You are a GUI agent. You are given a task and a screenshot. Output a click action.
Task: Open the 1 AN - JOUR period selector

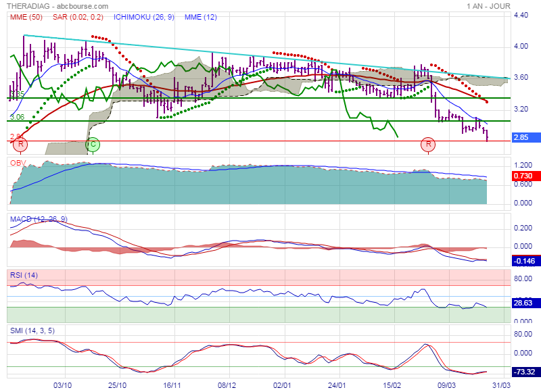click(x=489, y=5)
